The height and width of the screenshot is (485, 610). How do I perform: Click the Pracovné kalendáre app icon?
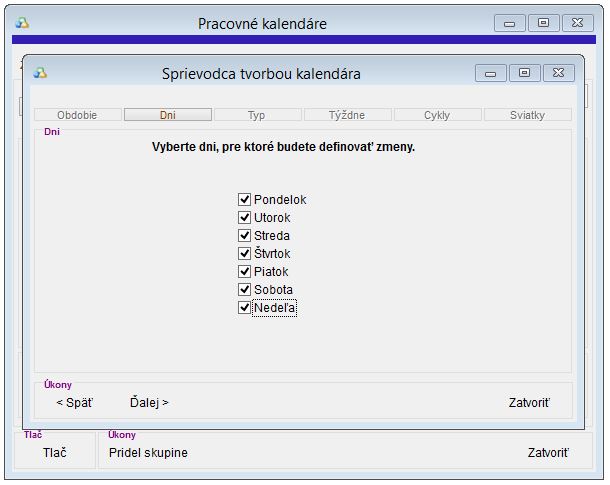22,23
